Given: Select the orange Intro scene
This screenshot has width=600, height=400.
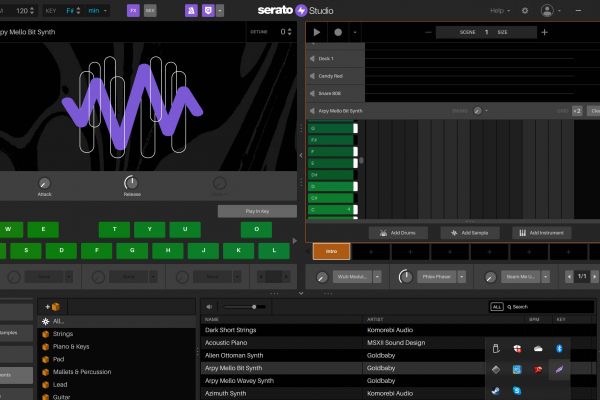Looking at the screenshot, I should tap(331, 251).
